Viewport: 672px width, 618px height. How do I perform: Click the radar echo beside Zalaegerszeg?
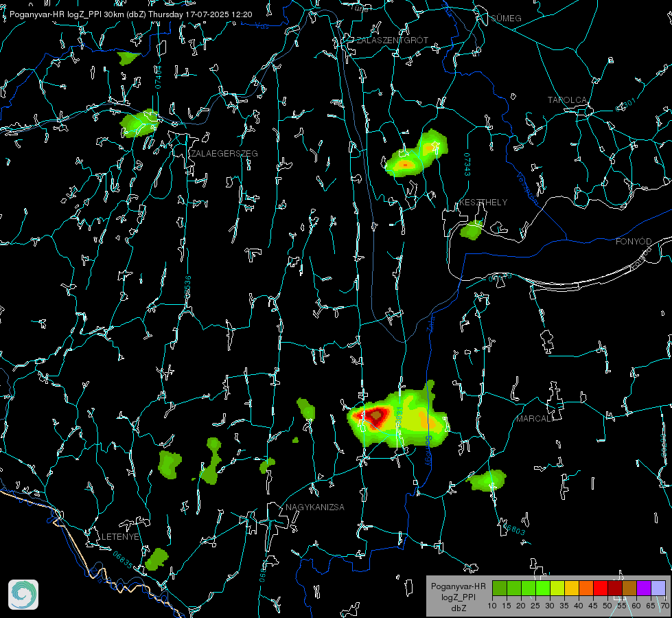click(140, 124)
